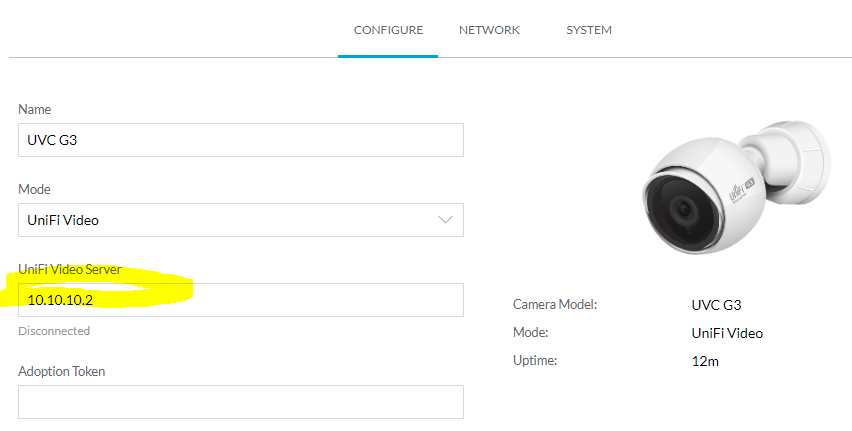Open the SYSTEM tab
Screen dimensions: 852x431
588,30
